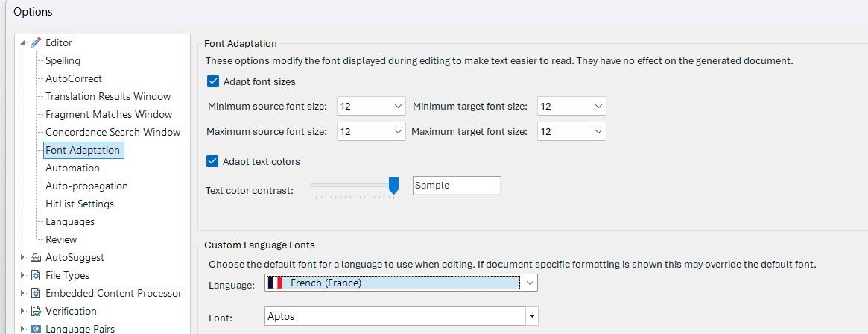Expand the Language Pairs tree node
This screenshot has width=868, height=334.
coord(22,329)
